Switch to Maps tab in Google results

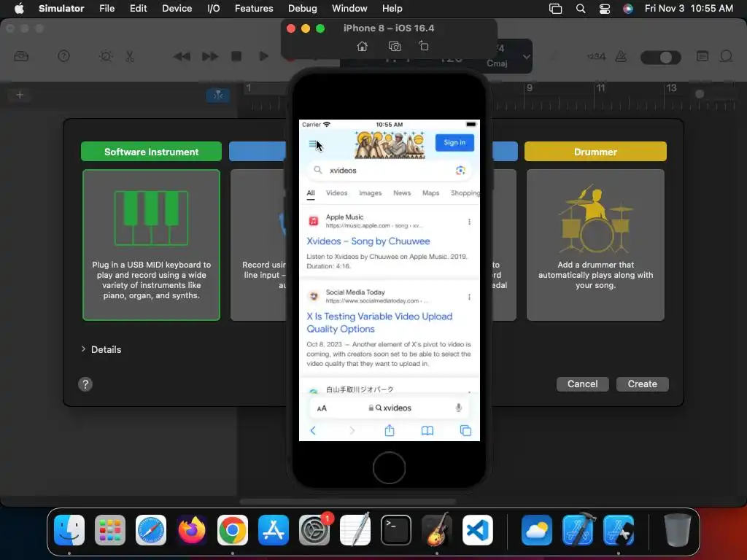click(430, 192)
